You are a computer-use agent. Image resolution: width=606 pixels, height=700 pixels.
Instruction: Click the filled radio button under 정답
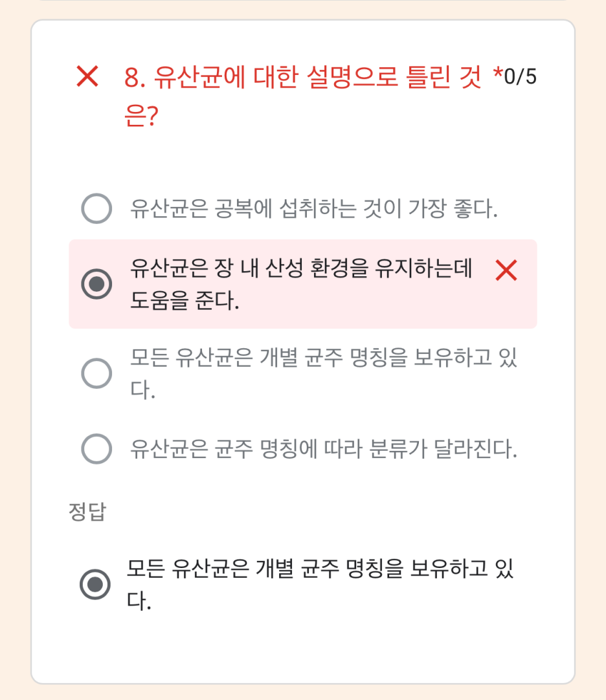(x=95, y=584)
